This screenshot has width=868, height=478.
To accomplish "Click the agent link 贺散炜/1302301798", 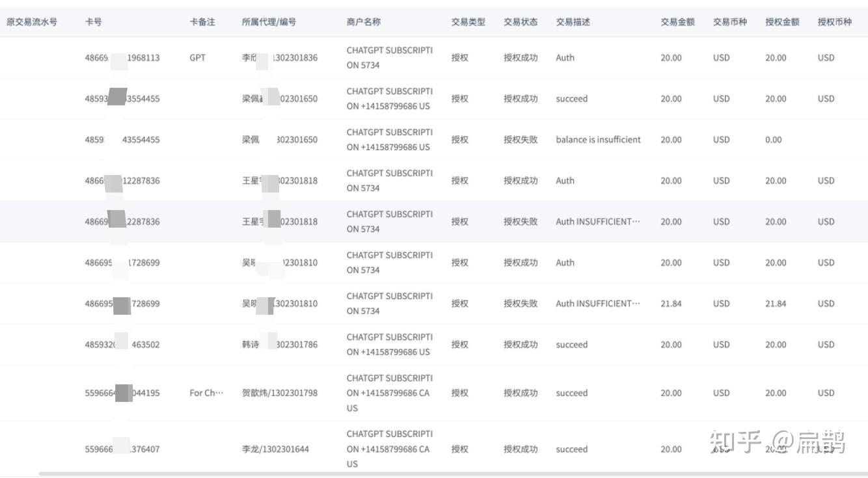I will coord(280,393).
